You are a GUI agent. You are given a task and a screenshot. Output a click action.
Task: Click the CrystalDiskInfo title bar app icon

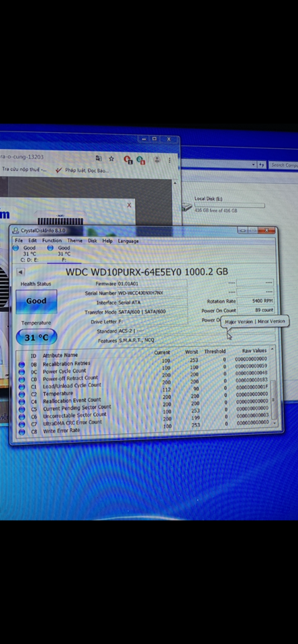pos(16,230)
